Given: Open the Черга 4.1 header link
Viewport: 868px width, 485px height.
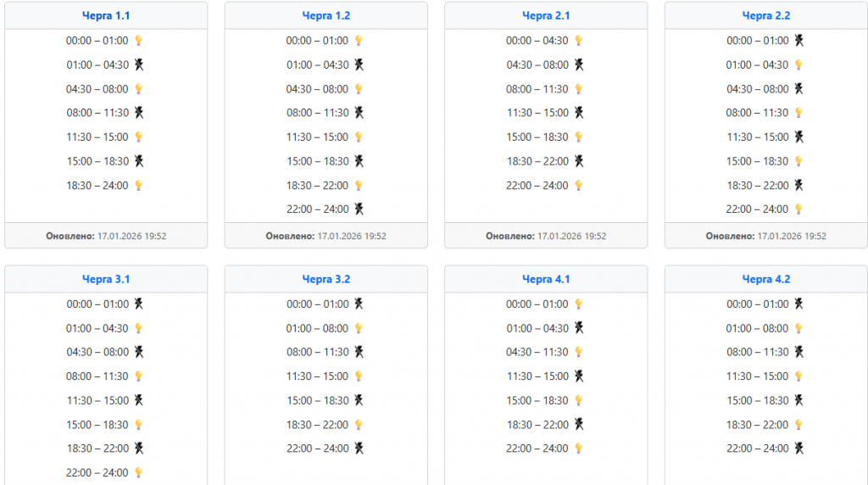Looking at the screenshot, I should pyautogui.click(x=546, y=279).
